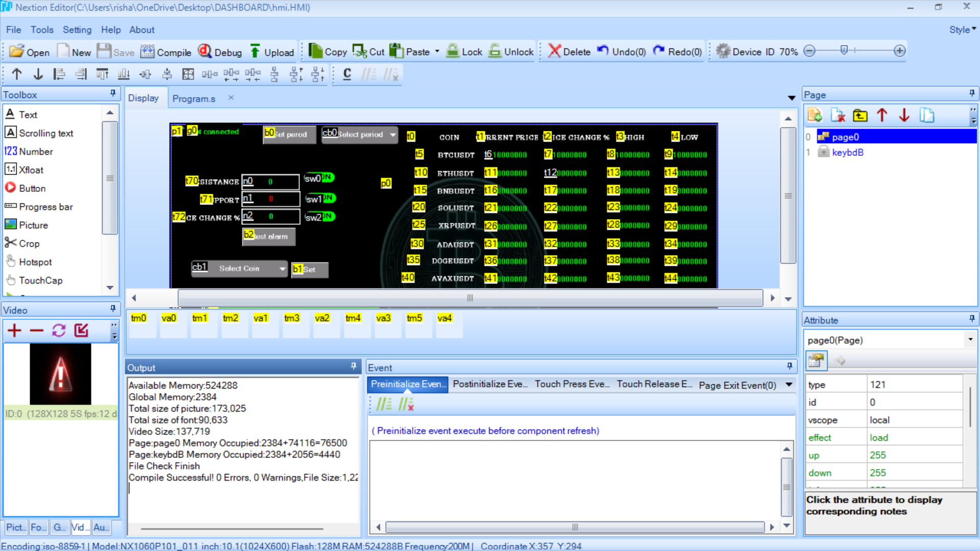This screenshot has height=551, width=980.
Task: Select the Picture tool in Toolbox
Action: [33, 225]
